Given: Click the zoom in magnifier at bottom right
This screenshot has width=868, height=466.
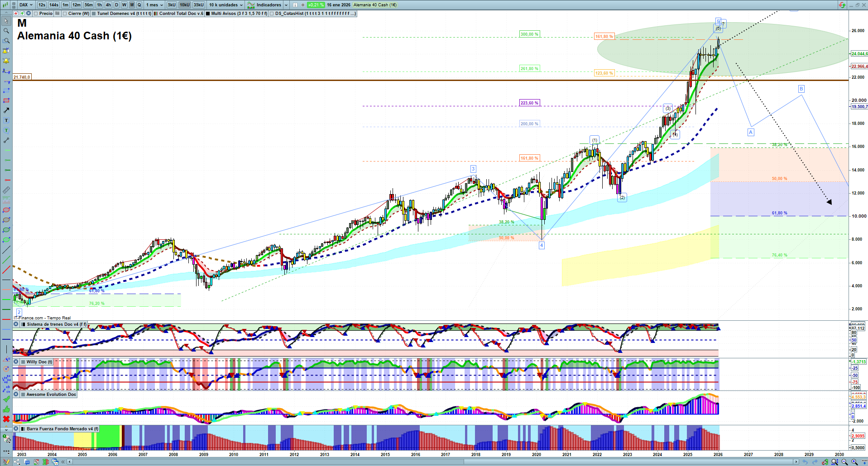Looking at the screenshot, I should click(x=854, y=462).
